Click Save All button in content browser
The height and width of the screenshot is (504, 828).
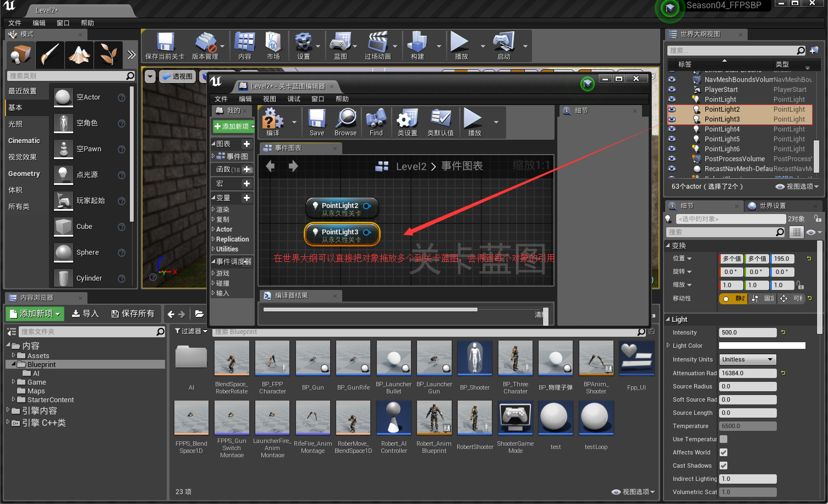coord(133,314)
